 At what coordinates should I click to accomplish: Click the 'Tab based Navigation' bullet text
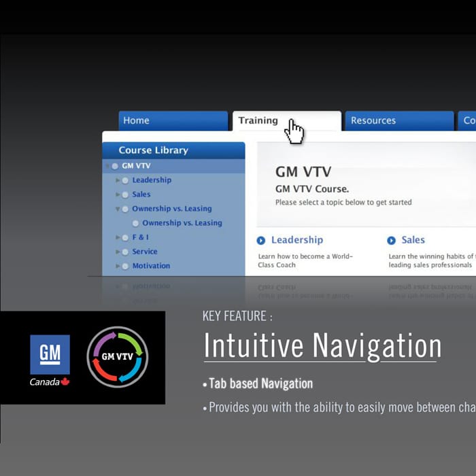[x=260, y=384]
